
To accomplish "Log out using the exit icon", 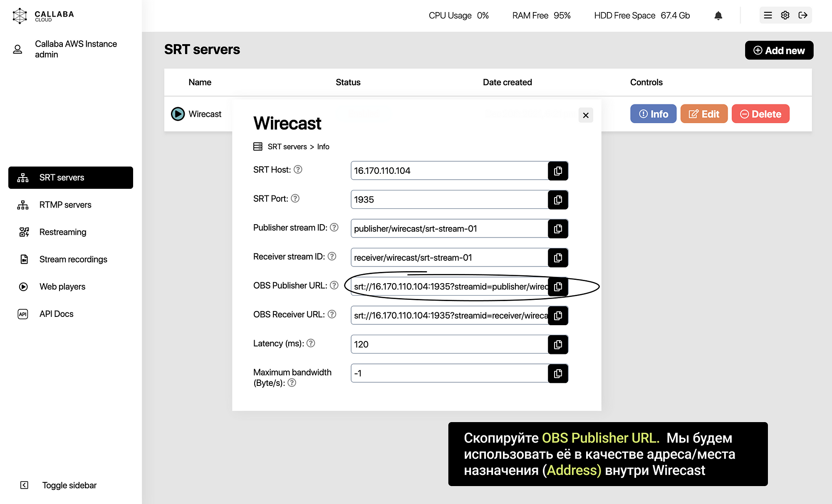I will [x=803, y=15].
